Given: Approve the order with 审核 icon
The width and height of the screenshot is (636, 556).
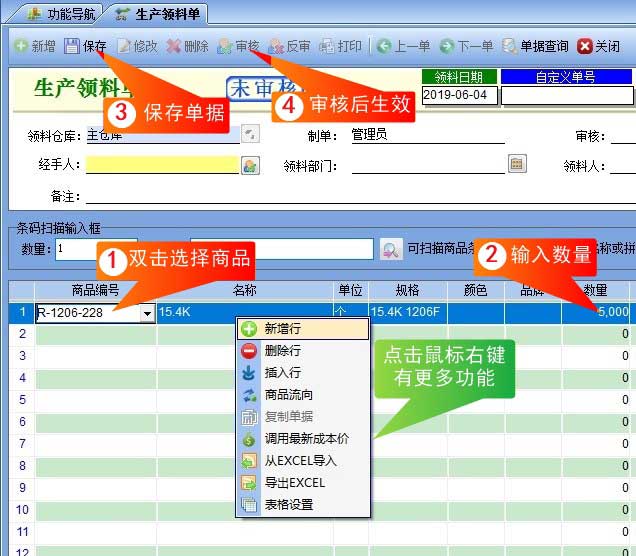Looking at the screenshot, I should point(224,47).
